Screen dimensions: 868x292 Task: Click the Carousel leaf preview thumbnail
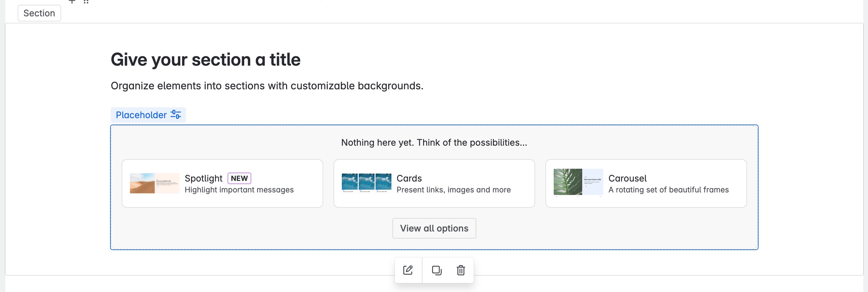578,182
